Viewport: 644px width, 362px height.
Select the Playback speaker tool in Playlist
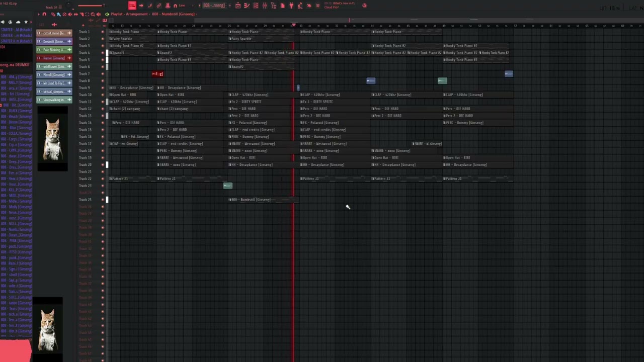(x=98, y=14)
